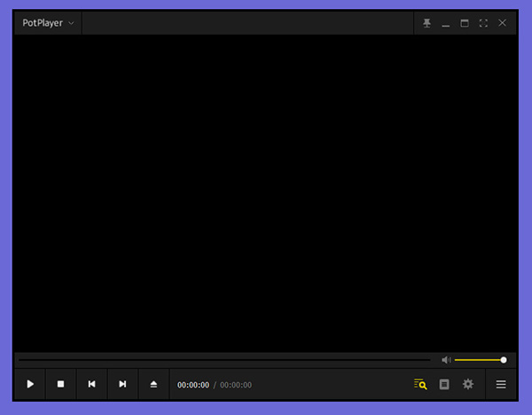The width and height of the screenshot is (532, 415).
Task: Click the eject/open file icon
Action: coord(153,384)
